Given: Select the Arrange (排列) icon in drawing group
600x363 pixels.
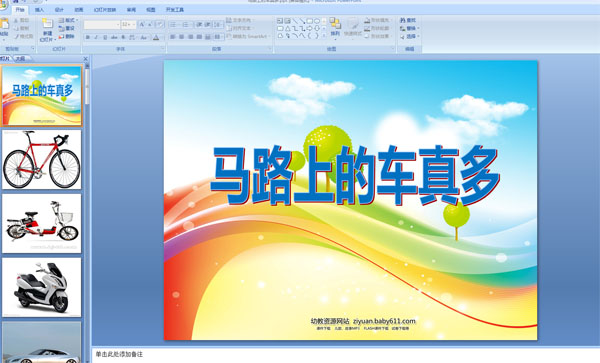Looking at the screenshot, I should 335,27.
